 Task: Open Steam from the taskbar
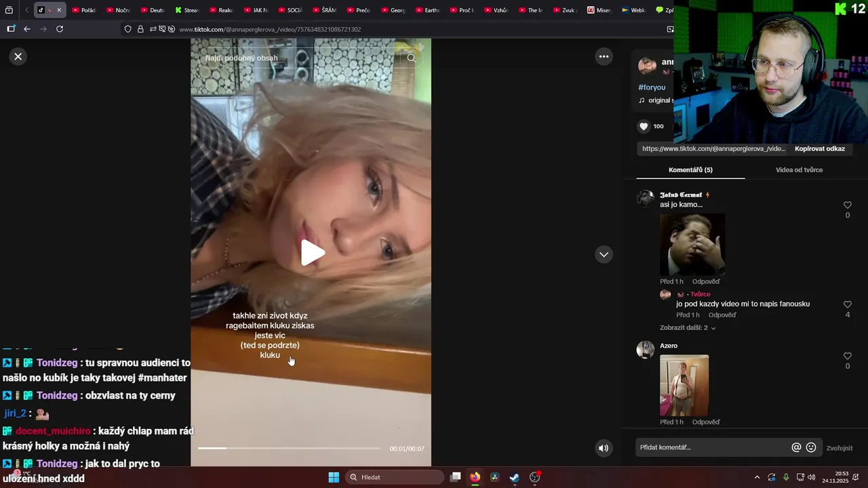click(515, 477)
